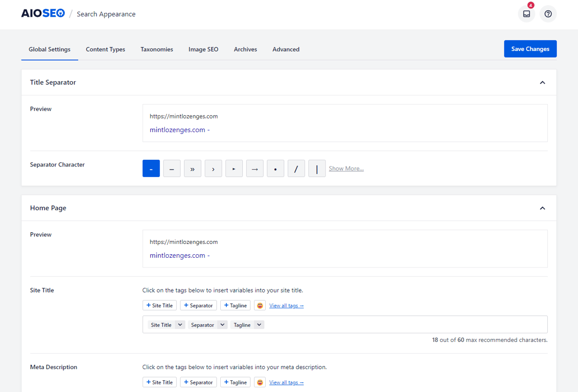Choose the pipe separator character

[317, 168]
